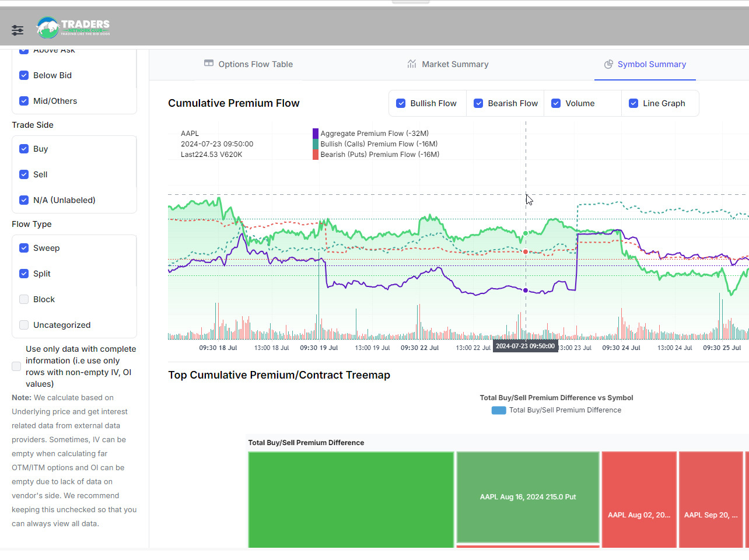Viewport: 749px width, 560px height.
Task: Open the filter settings sliders icon
Action: (x=17, y=30)
